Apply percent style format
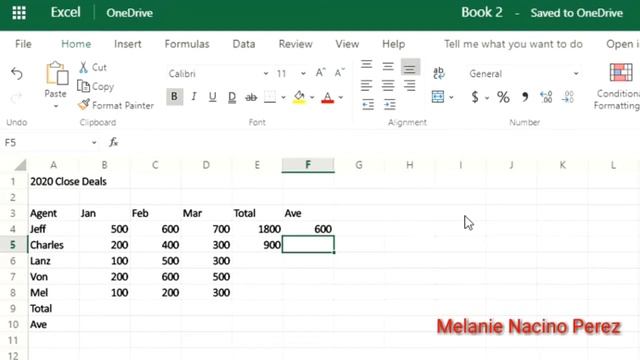The width and height of the screenshot is (640, 360). point(503,97)
